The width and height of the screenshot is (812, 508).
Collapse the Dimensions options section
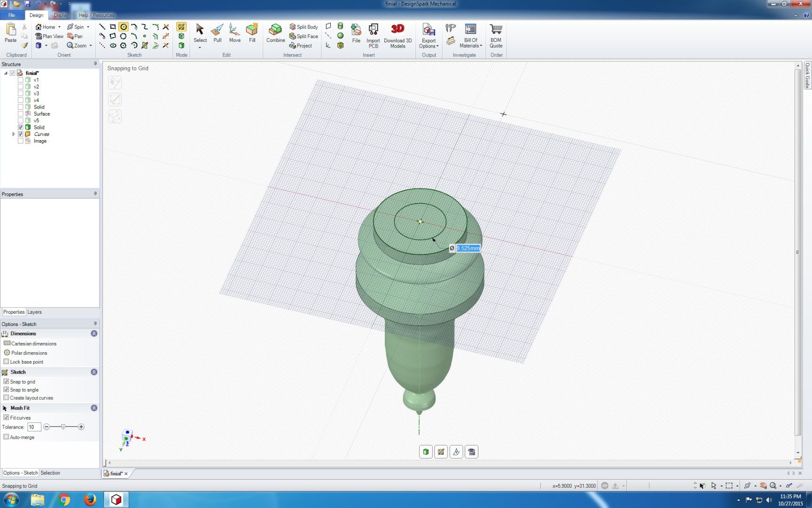tap(94, 333)
